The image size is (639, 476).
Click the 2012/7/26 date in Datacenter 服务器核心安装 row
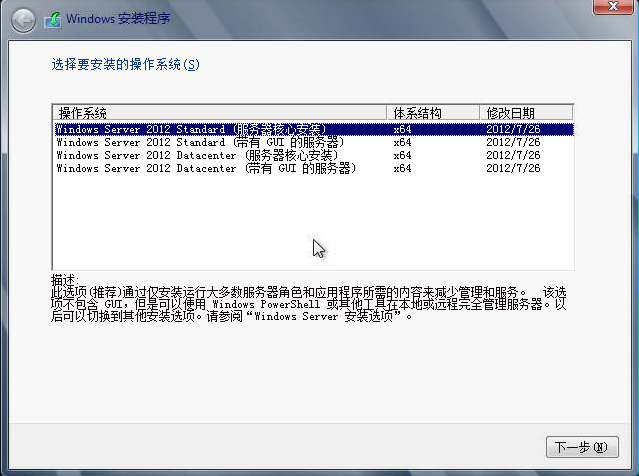tap(513, 155)
